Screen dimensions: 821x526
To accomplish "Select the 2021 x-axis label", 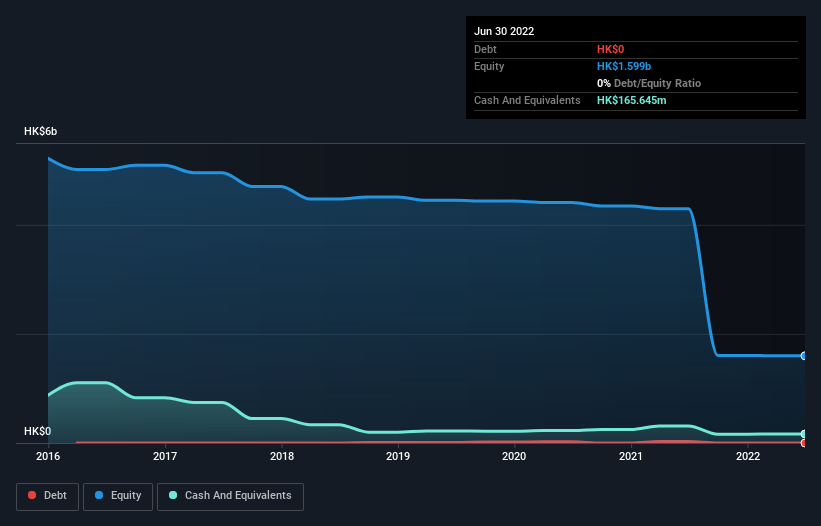I will pyautogui.click(x=631, y=456).
